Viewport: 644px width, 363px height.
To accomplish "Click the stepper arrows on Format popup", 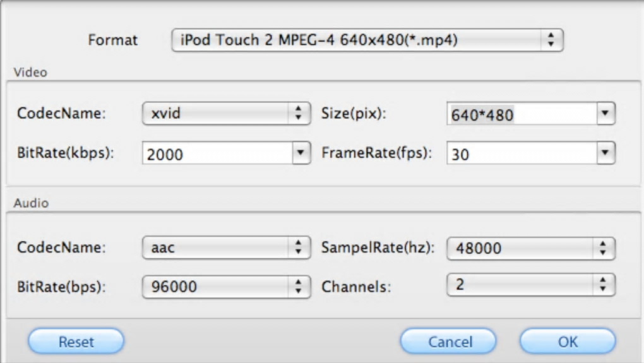I will click(x=551, y=40).
